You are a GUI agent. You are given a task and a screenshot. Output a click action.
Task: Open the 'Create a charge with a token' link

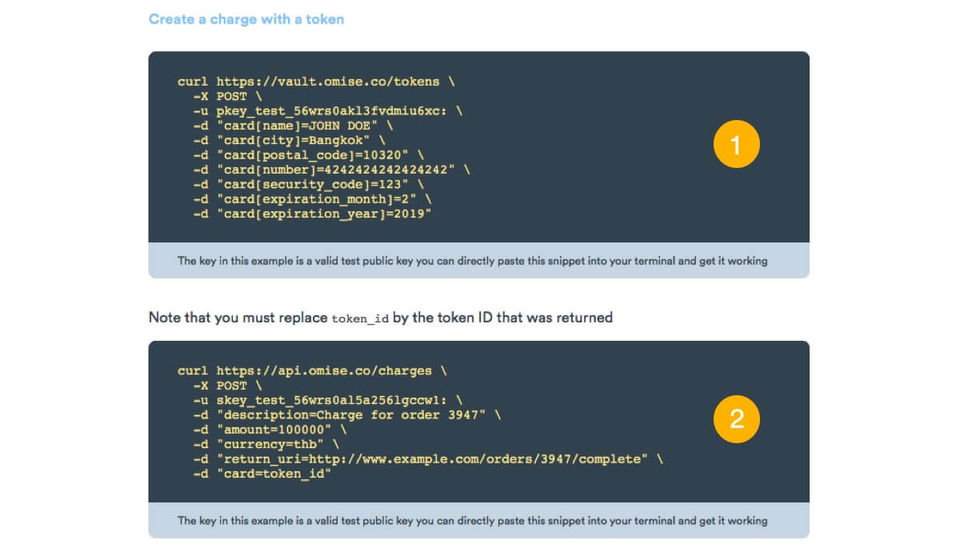click(246, 19)
